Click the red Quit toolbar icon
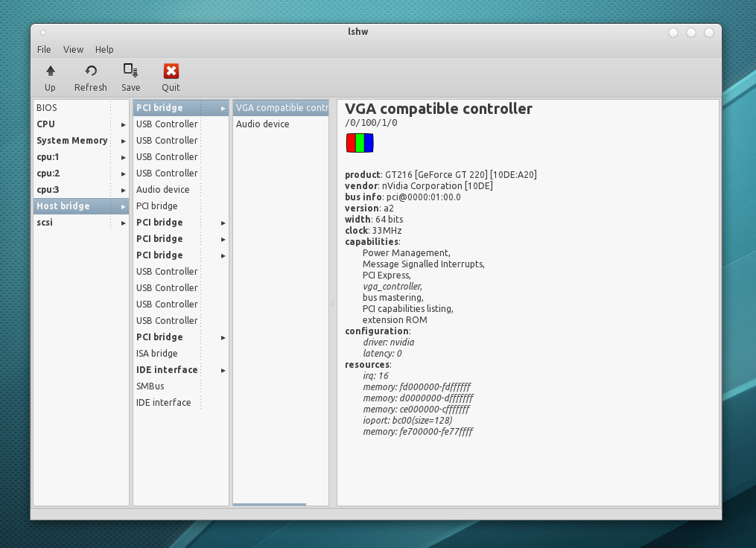Viewport: 756px width, 548px height. tap(171, 71)
